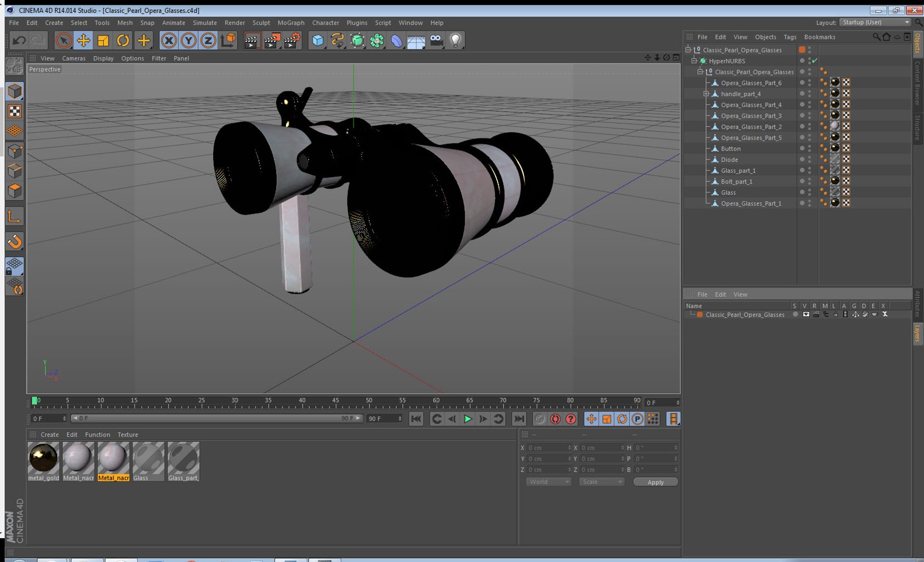The height and width of the screenshot is (562, 924).
Task: Open the Layout Startup dropdown
Action: (x=875, y=22)
